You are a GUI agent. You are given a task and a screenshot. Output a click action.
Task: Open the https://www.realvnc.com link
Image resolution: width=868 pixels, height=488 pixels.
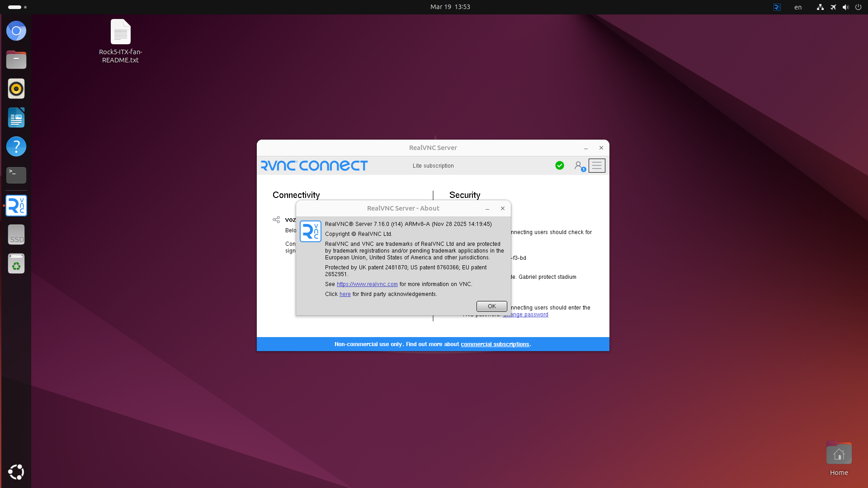[367, 284]
